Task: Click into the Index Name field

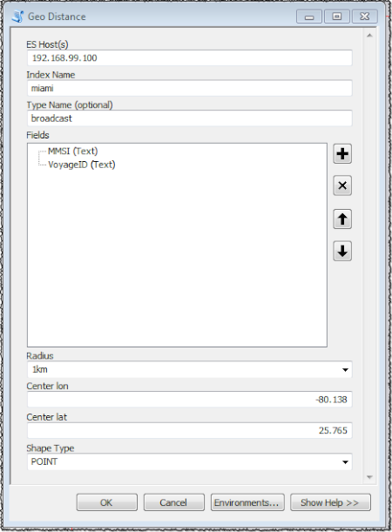Action: (x=189, y=88)
